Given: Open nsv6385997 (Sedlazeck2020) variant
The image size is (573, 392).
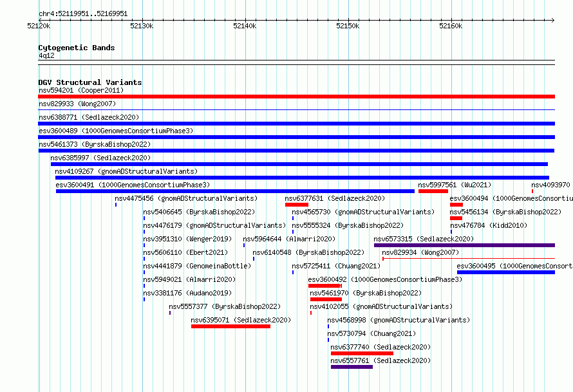Looking at the screenshot, I should (x=100, y=158).
